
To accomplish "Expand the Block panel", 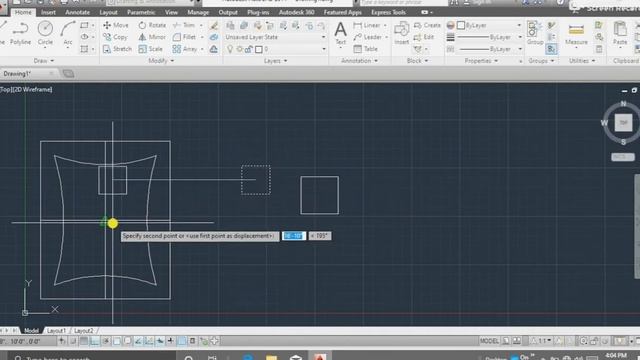I will point(418,61).
